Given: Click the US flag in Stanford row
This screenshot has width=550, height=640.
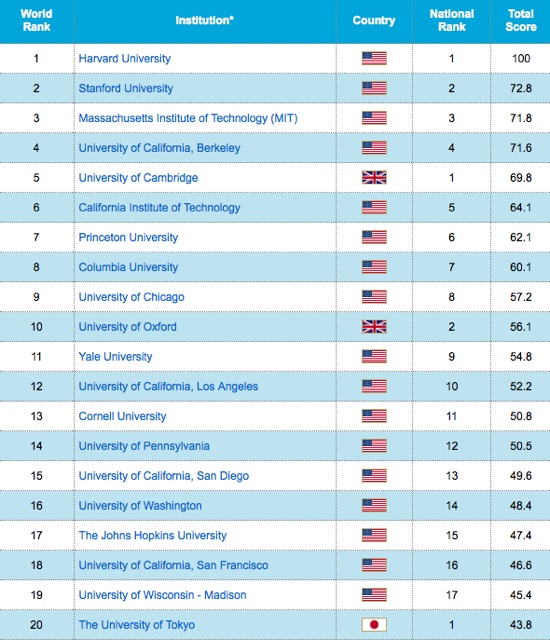Looking at the screenshot, I should click(374, 88).
